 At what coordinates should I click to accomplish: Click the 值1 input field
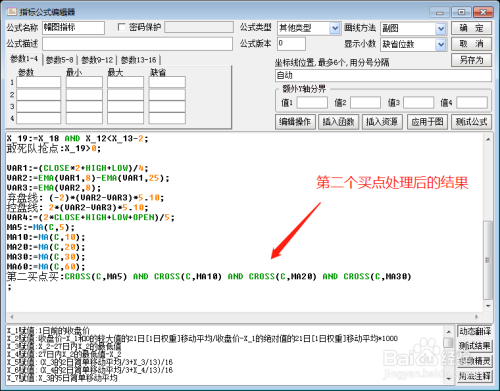point(312,102)
